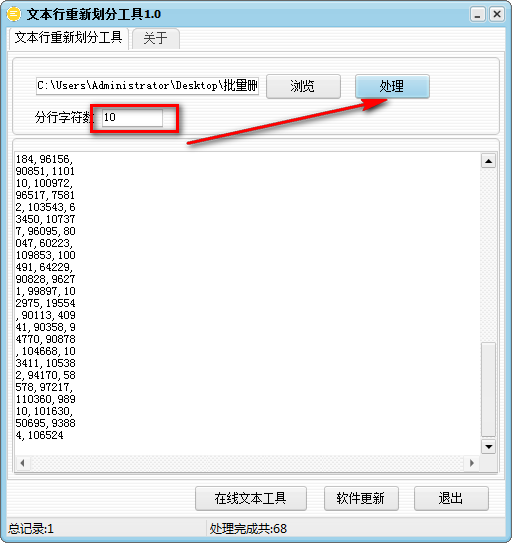Click the left arrow on the horizontal scrollbar
This screenshot has width=512, height=543.
pos(23,463)
